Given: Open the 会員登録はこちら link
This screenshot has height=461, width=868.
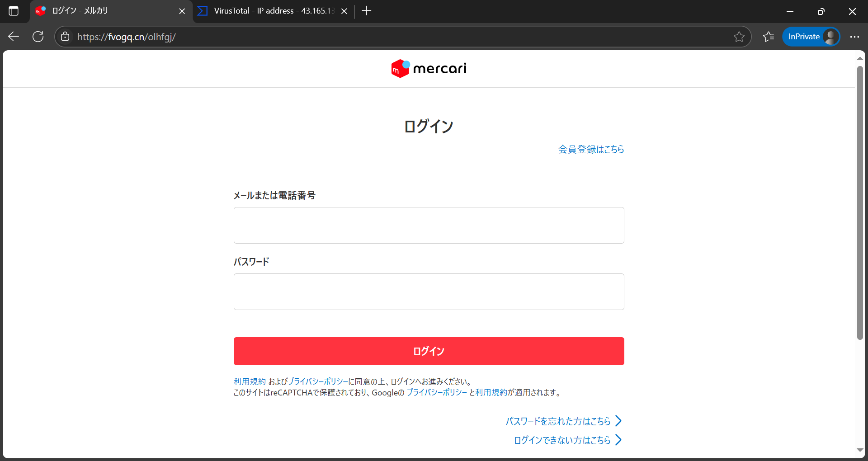Looking at the screenshot, I should [591, 149].
